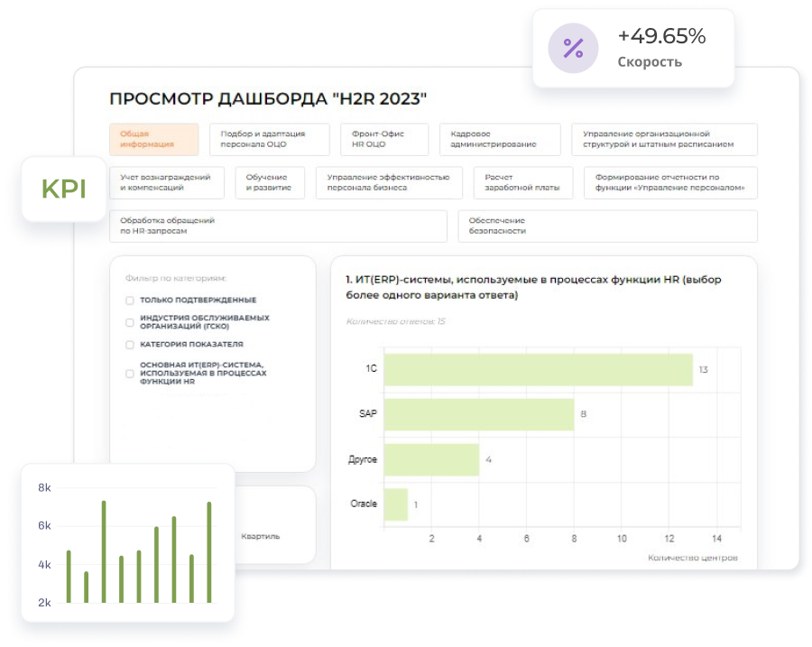Click the 'Другое' bar in chart
Viewport: 812px width, 647px height.
[x=431, y=459]
